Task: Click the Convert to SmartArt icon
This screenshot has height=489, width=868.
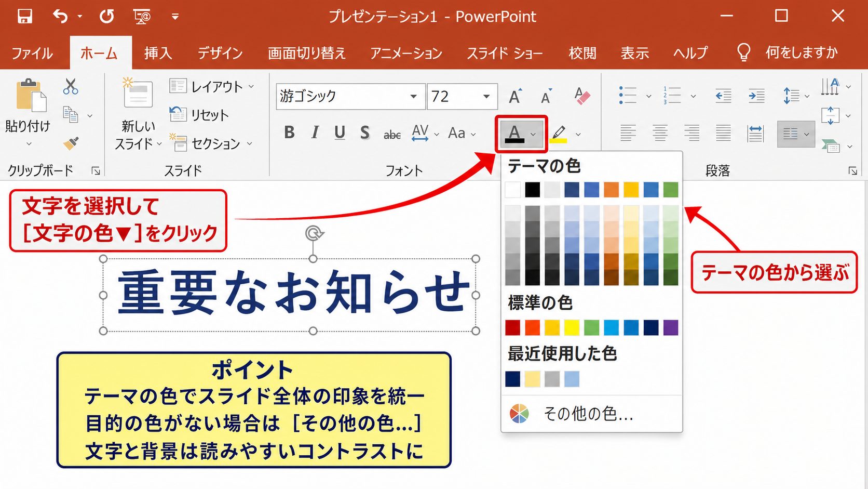Action: [831, 146]
